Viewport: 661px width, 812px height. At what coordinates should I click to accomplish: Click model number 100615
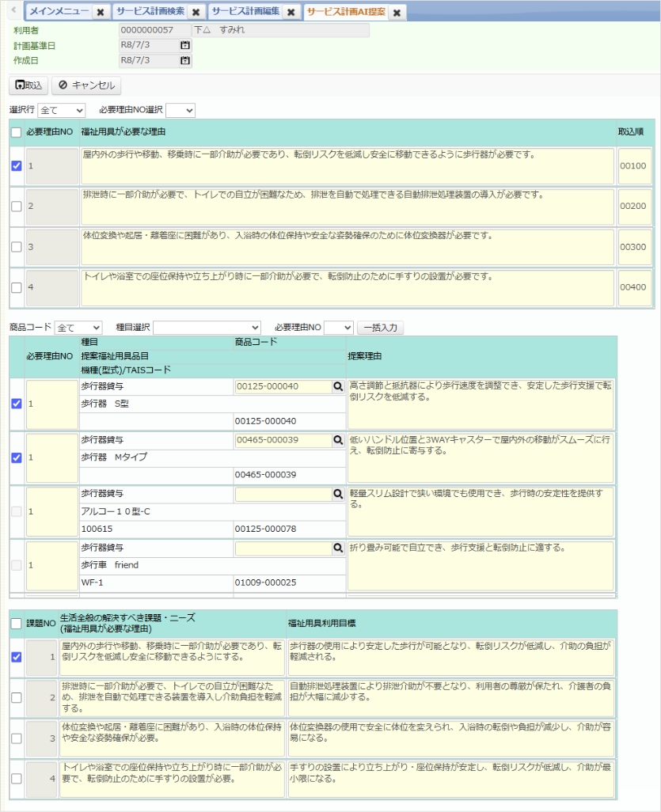click(x=97, y=529)
